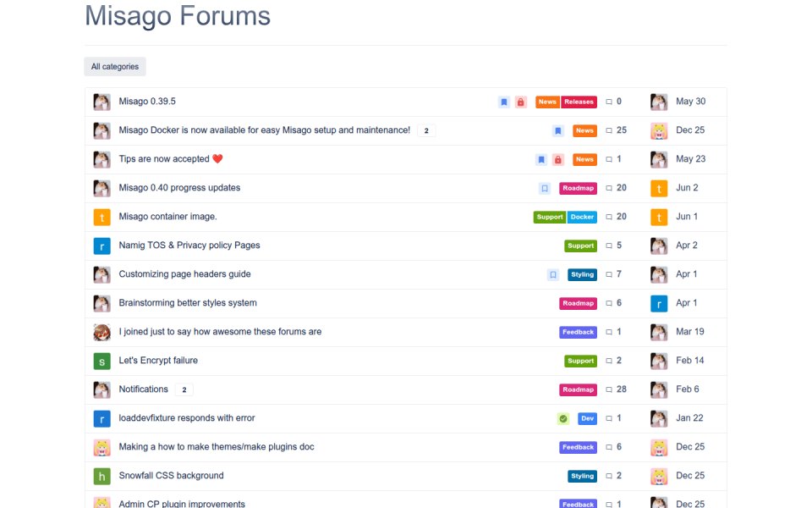Open the "Customizing page headers guide" thread
Screen dimensions: 812x508
185,273
